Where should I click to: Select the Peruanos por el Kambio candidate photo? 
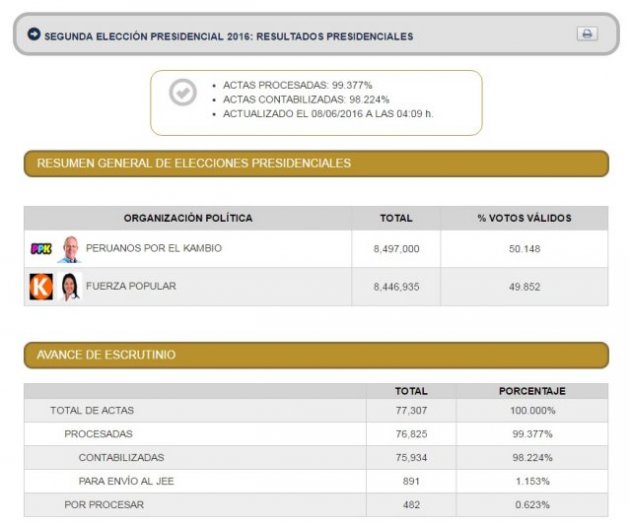coord(68,249)
